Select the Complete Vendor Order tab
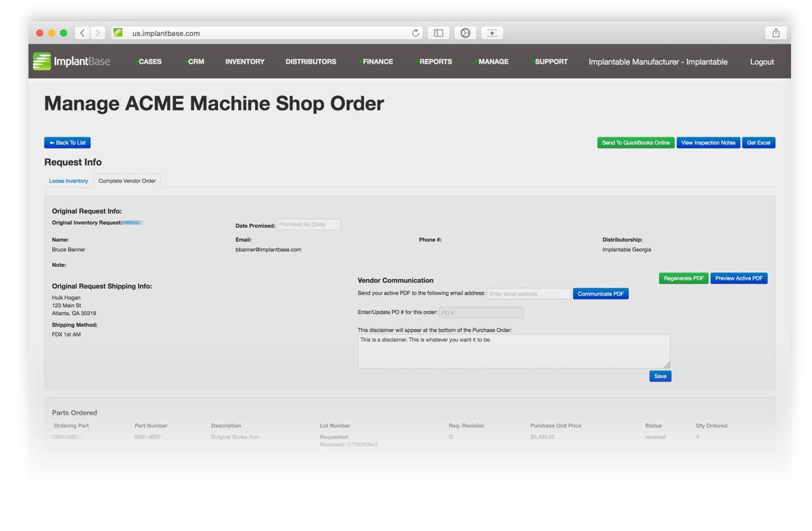This screenshot has height=531, width=812. point(127,181)
